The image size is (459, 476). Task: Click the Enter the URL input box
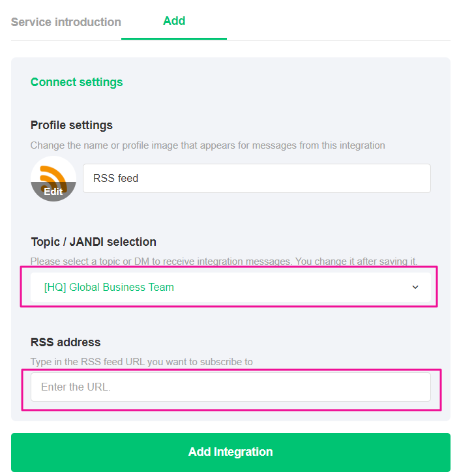pos(230,387)
